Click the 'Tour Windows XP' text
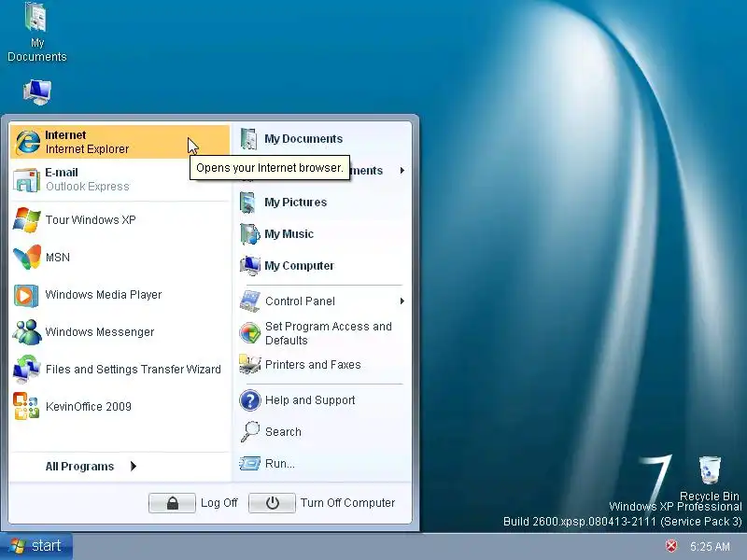 coord(91,220)
